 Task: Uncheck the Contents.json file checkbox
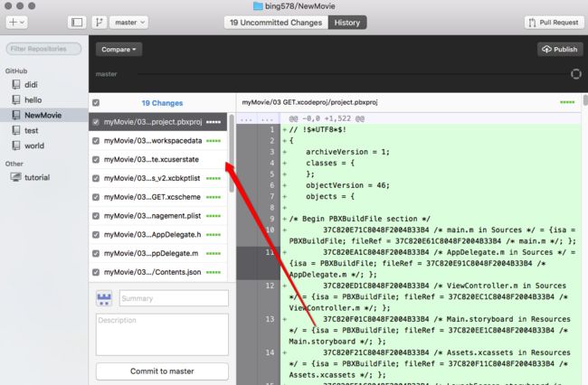96,272
